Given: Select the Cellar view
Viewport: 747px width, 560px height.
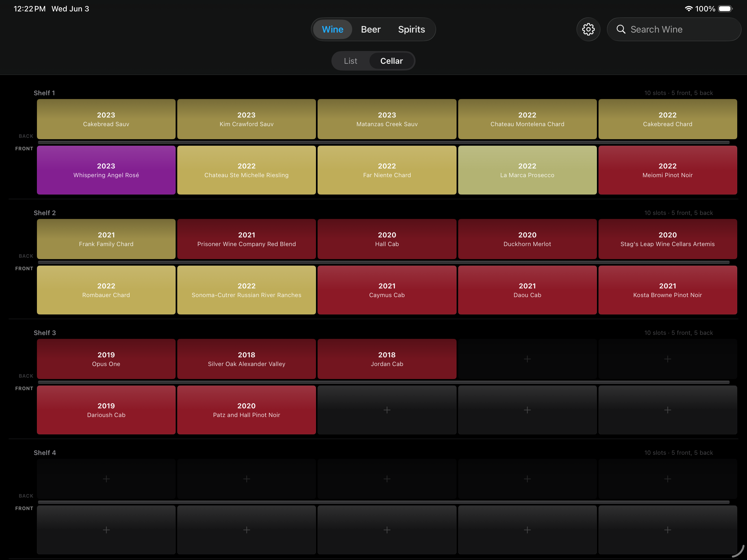Looking at the screenshot, I should (391, 61).
